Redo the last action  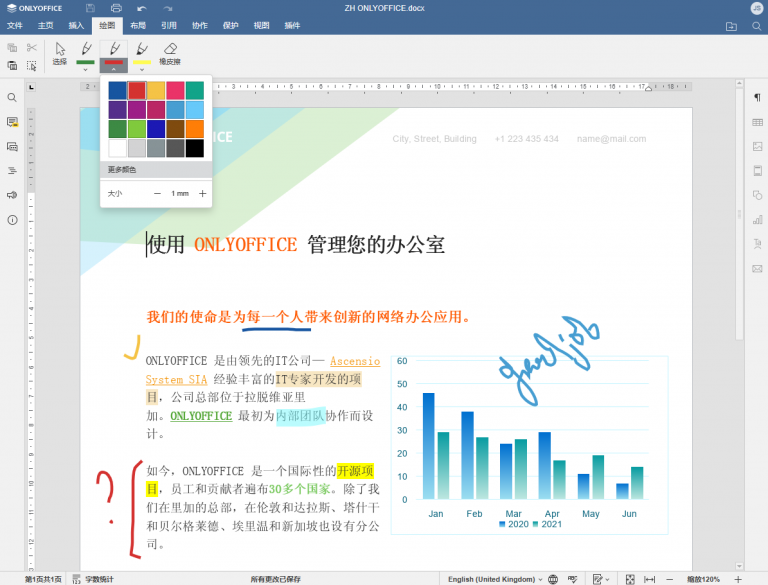tap(168, 8)
